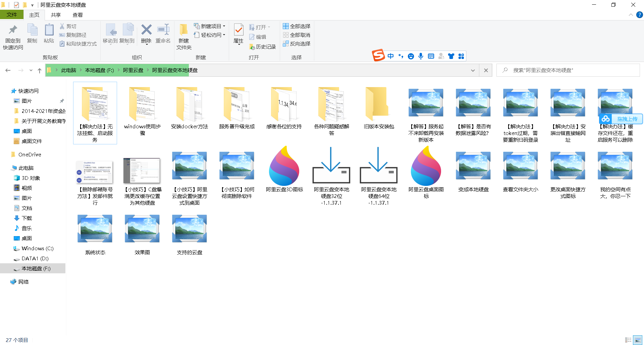The image size is (644, 345).
Task: Toggle Sogou punctuation mode icon
Action: 400,56
